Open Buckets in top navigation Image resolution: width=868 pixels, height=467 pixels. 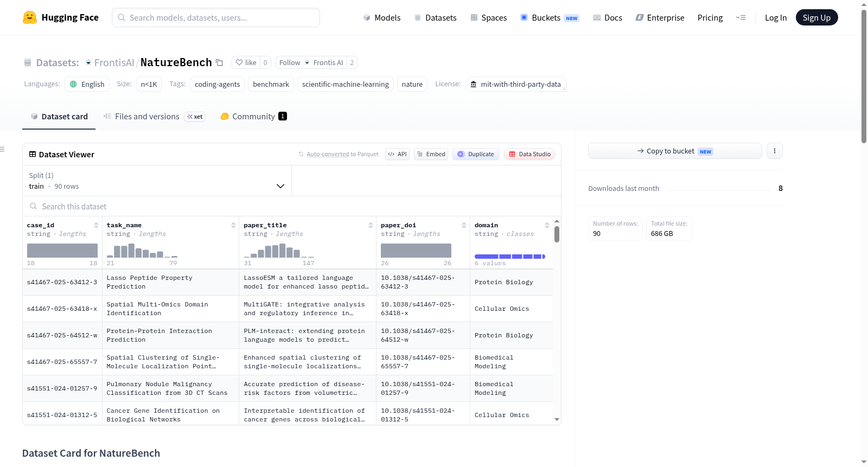click(x=550, y=17)
